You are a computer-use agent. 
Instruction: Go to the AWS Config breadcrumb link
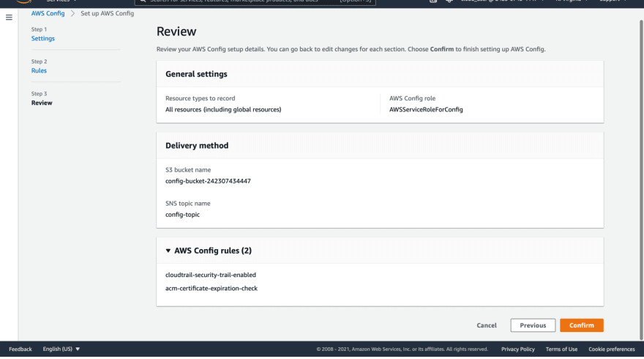click(x=48, y=13)
